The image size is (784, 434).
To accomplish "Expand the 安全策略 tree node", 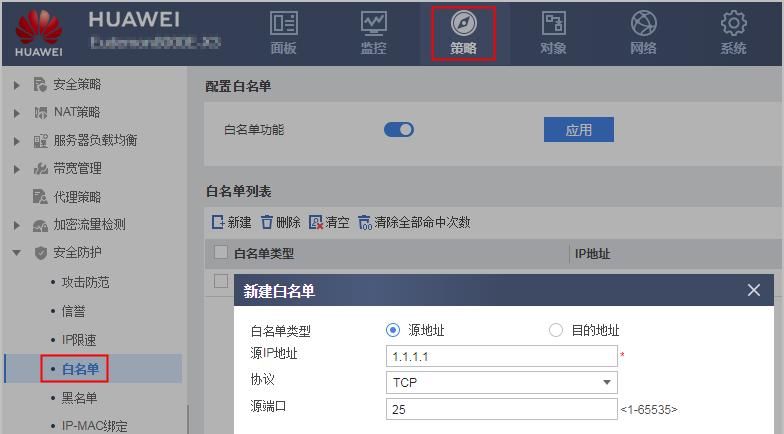I will [16, 85].
